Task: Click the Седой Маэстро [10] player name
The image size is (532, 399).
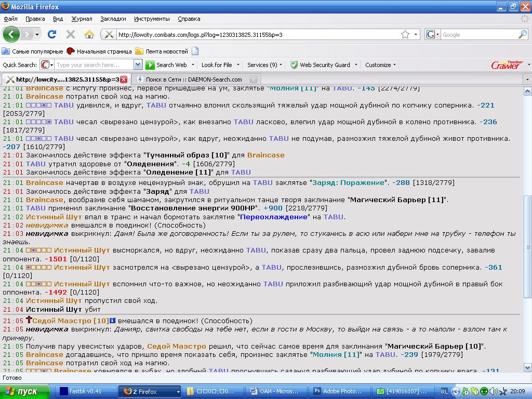Action: coord(71,321)
